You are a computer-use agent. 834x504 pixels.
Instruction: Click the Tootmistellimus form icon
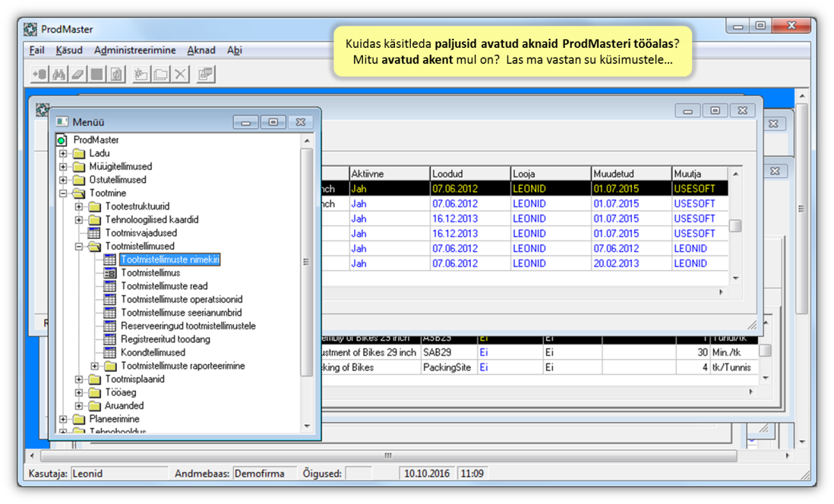click(109, 272)
